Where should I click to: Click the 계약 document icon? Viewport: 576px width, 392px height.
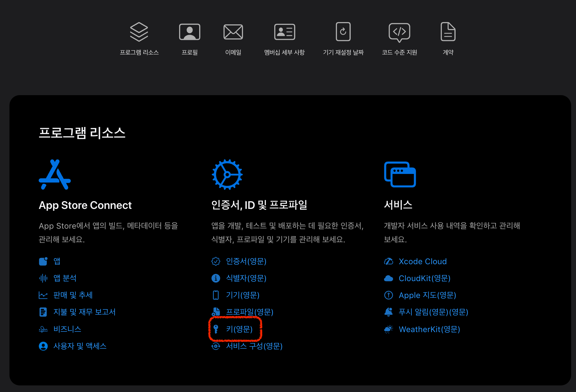[448, 32]
